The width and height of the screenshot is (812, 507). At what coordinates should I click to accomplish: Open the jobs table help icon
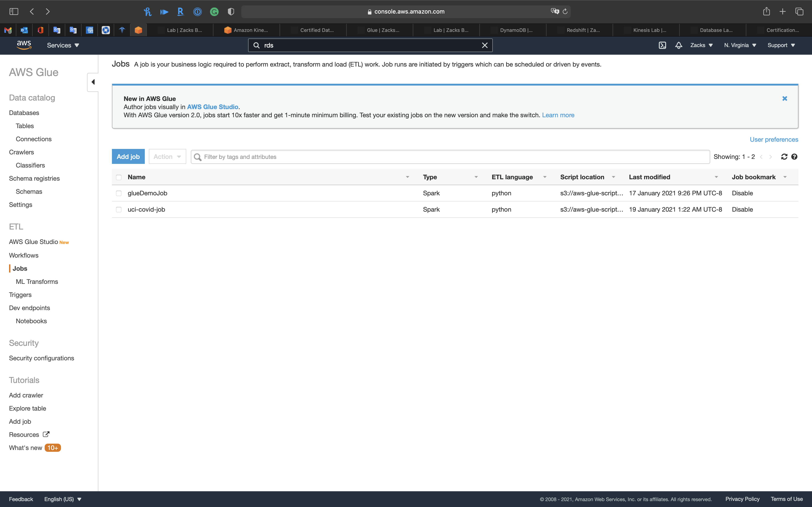[x=794, y=157]
